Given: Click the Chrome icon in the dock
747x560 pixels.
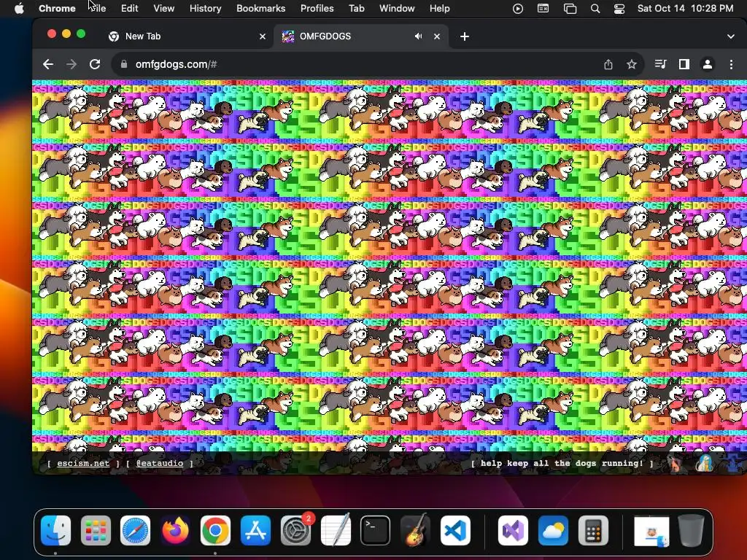Looking at the screenshot, I should 215,530.
